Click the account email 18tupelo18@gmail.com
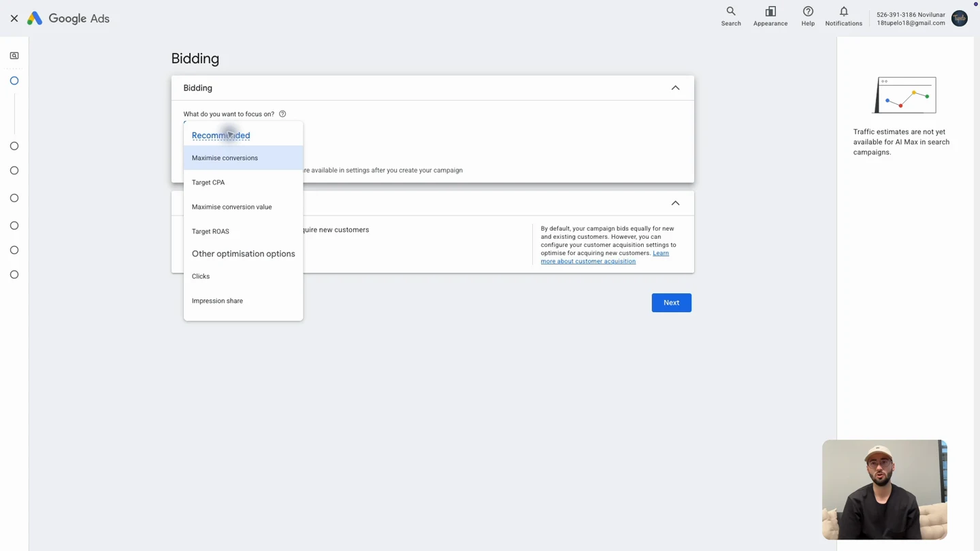Viewport: 980px width, 551px height. (x=911, y=23)
